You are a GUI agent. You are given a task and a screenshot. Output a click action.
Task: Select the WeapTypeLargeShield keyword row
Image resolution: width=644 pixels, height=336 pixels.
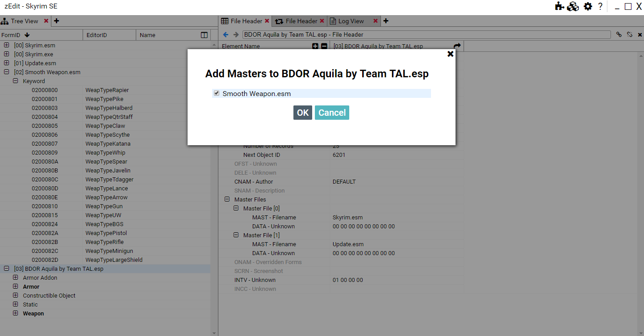[105, 260]
